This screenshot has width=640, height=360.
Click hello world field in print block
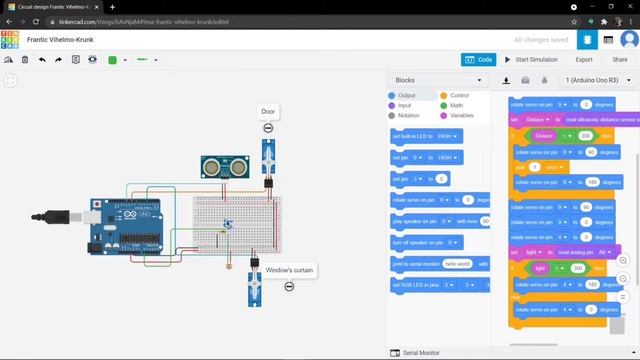click(x=457, y=264)
